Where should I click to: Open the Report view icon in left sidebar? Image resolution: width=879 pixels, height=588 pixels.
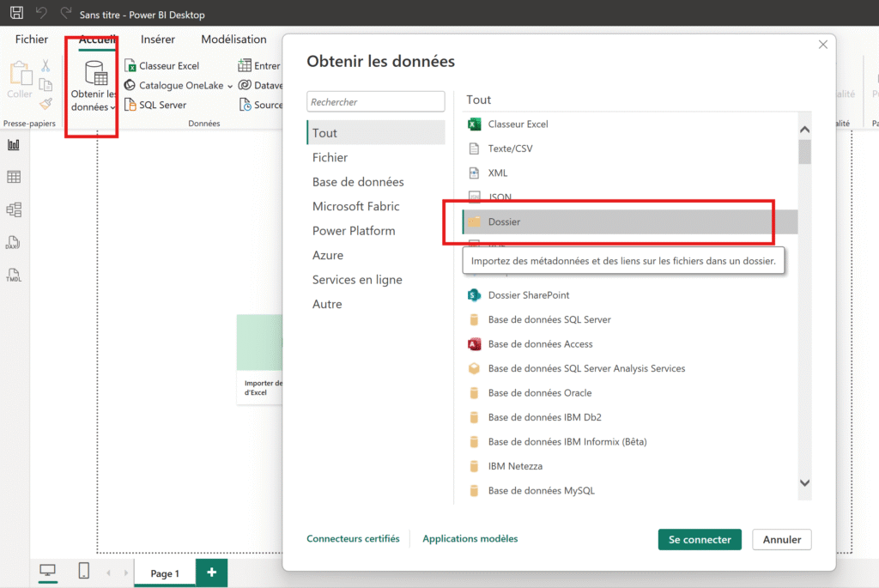point(14,145)
